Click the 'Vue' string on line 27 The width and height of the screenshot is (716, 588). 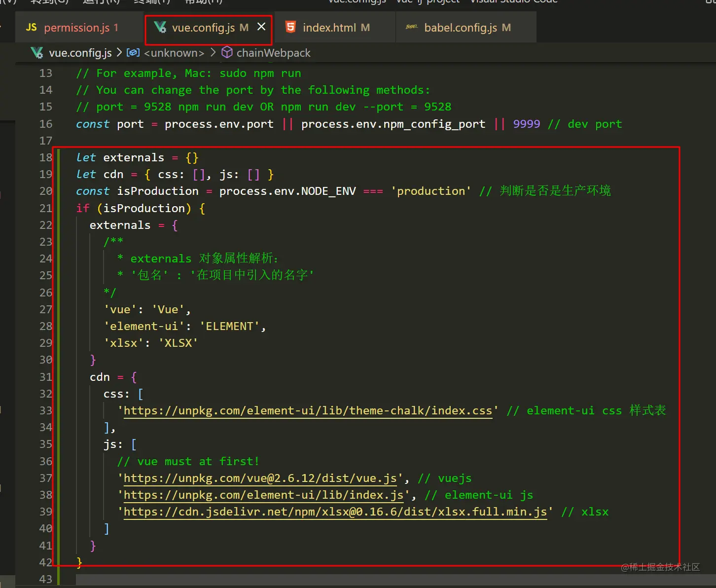[x=168, y=309]
